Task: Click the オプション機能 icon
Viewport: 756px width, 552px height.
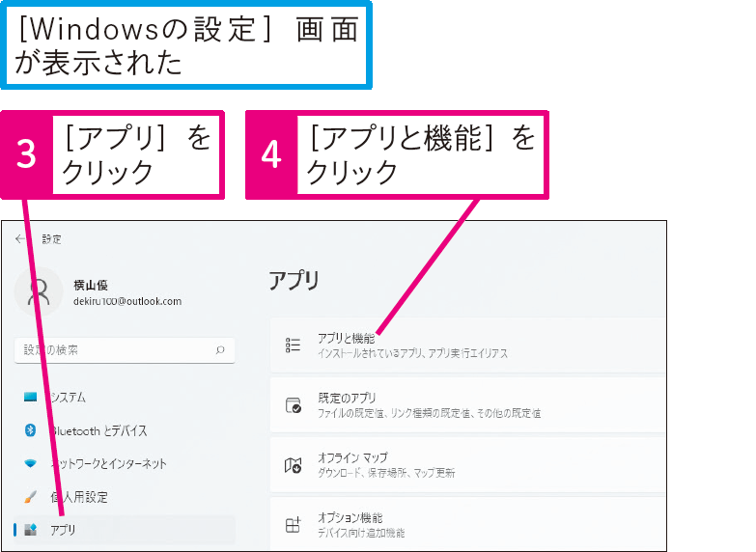Action: coord(294,525)
